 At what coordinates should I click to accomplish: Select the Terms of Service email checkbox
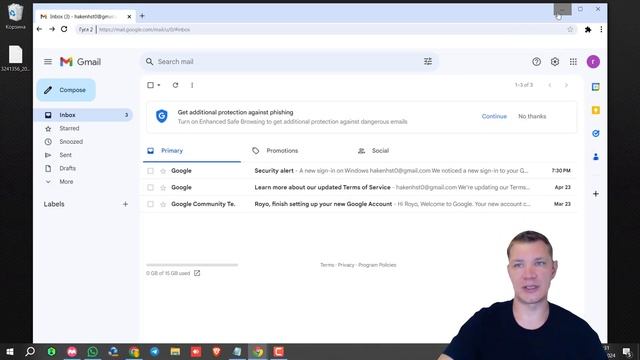150,187
